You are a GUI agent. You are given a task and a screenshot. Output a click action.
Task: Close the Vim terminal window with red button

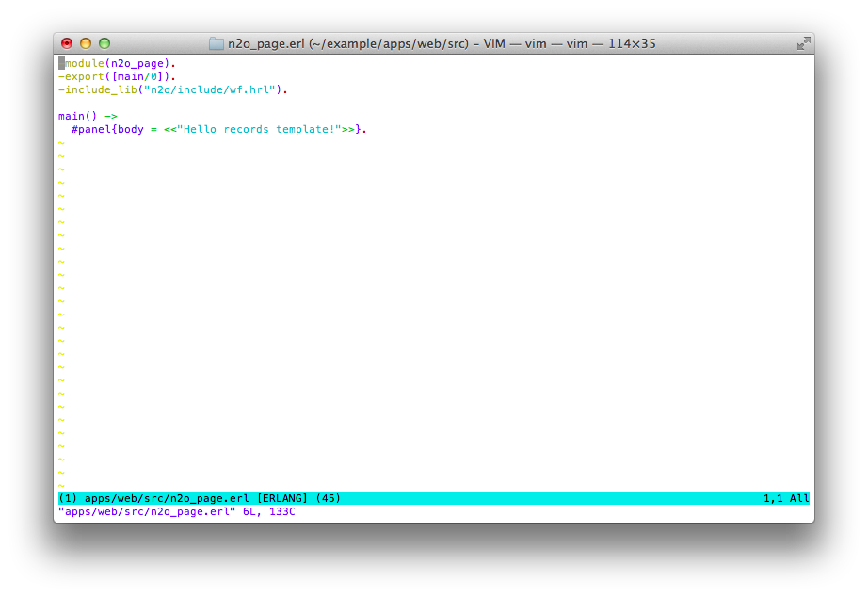pyautogui.click(x=67, y=43)
